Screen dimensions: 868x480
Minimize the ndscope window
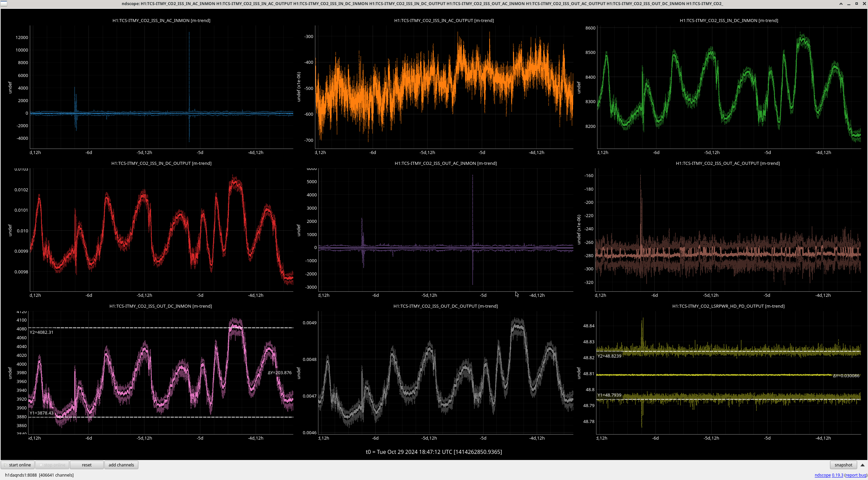(849, 3)
